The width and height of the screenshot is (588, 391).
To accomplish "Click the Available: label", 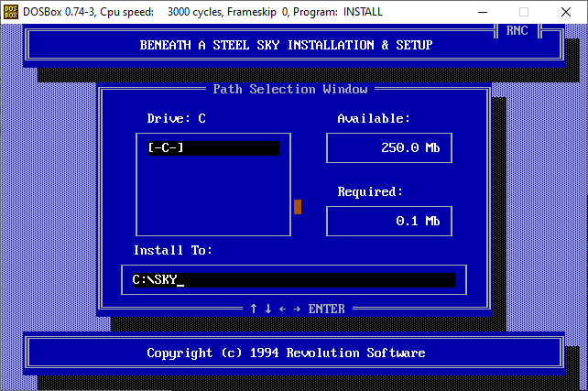I will click(x=374, y=118).
